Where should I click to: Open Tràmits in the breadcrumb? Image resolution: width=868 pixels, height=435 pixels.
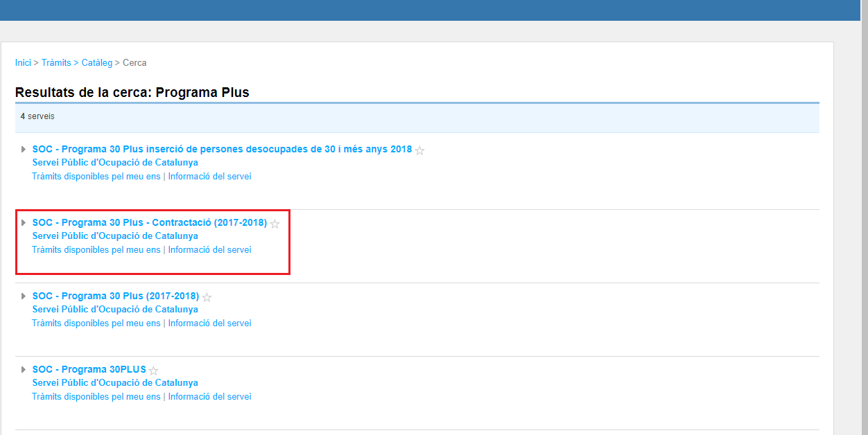[56, 62]
